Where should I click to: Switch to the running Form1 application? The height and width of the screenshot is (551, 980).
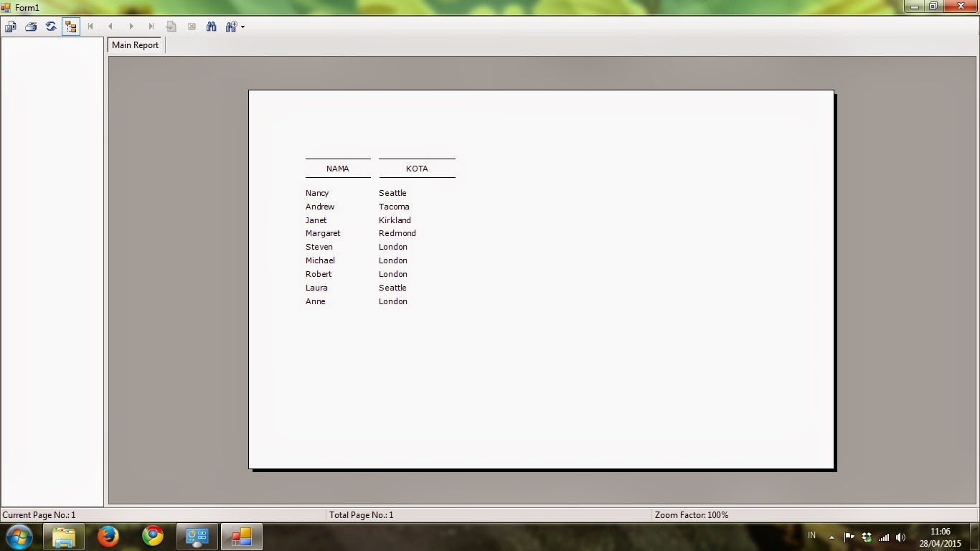pyautogui.click(x=241, y=537)
